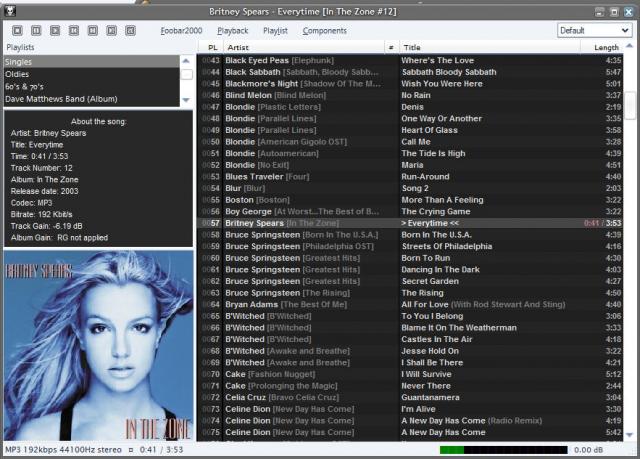Click the foobar2000 app icon in title bar
Viewport: 640px width, 459px height.
pos(11,11)
